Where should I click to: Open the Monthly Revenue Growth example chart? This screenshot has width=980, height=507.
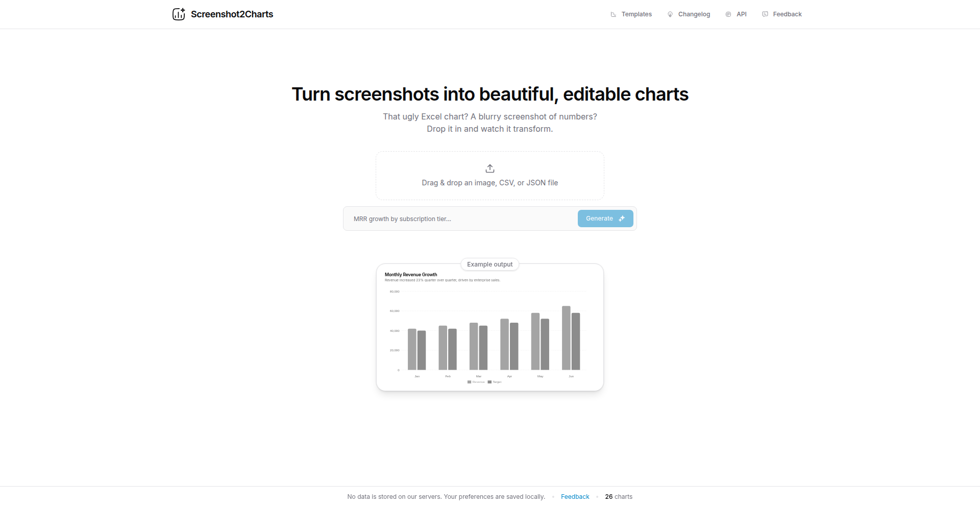(x=490, y=332)
